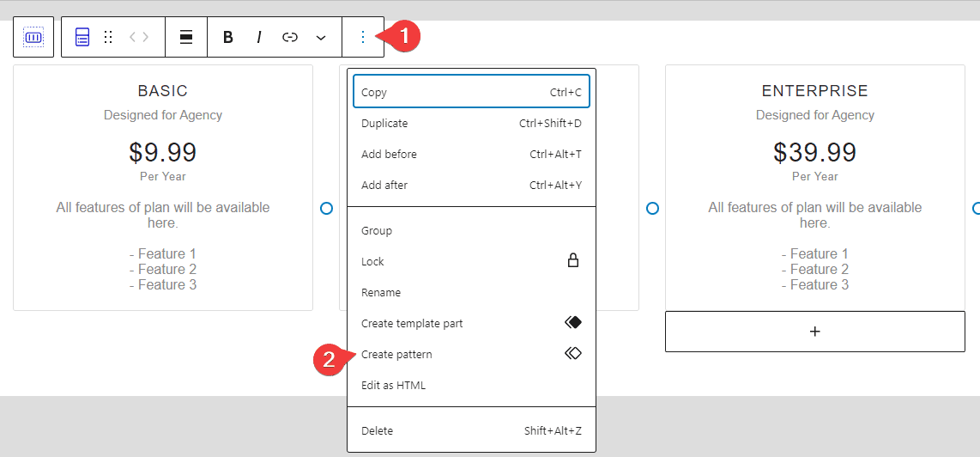Click resize handle circle right of BASIC card
The height and width of the screenshot is (457, 980).
[326, 209]
